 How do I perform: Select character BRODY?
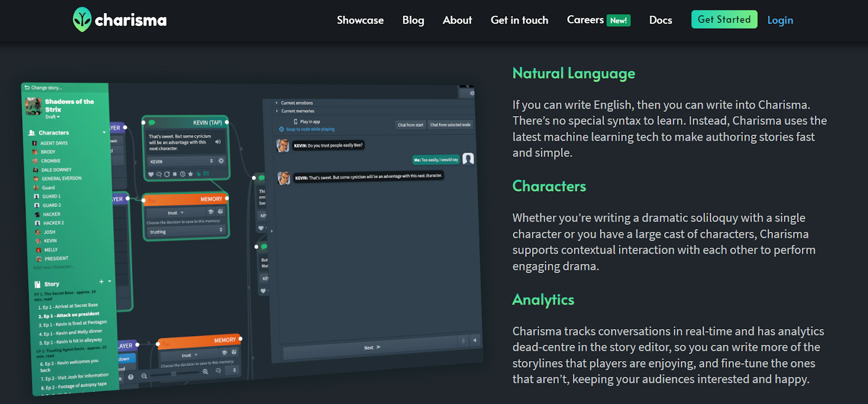coord(44,152)
